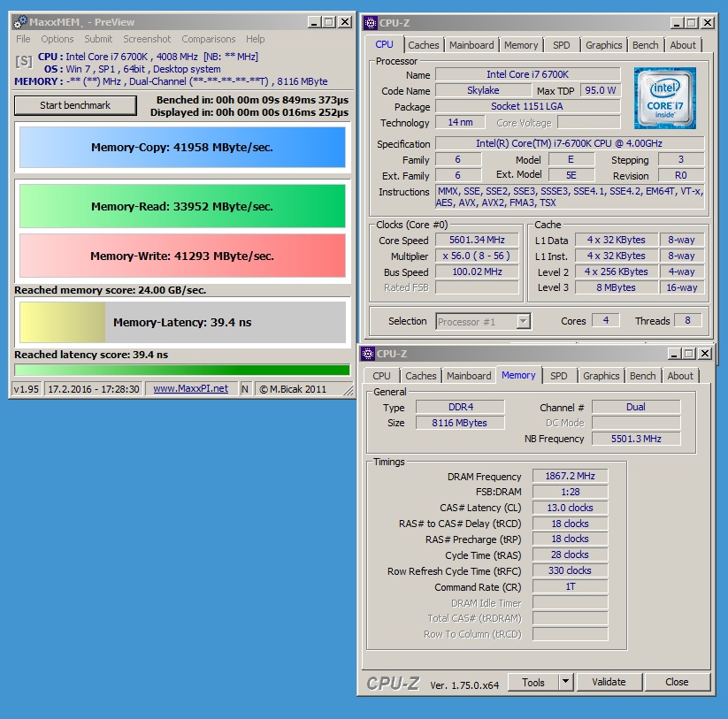The image size is (728, 719).
Task: Click the blue Memory-Copy result bar
Action: 182,147
